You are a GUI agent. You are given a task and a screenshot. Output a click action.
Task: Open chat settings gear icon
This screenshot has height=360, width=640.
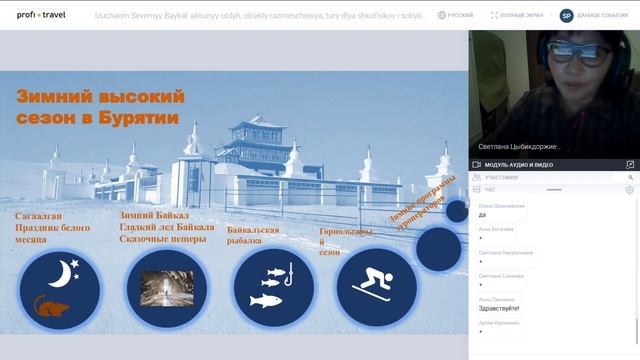[630, 190]
